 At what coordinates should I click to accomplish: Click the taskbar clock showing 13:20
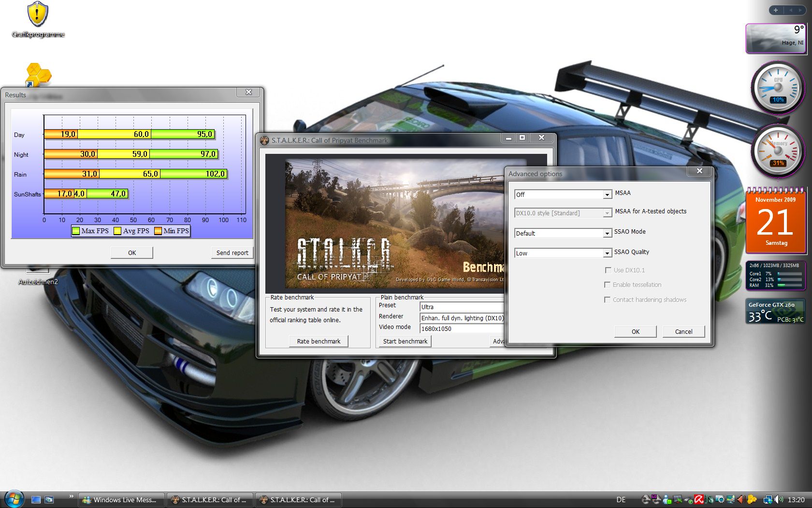pos(796,500)
